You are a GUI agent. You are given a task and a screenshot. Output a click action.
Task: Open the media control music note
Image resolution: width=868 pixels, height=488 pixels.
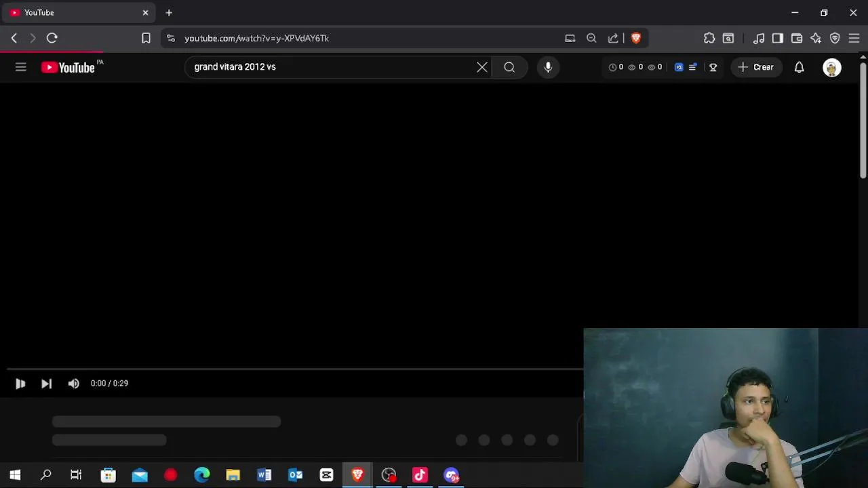pos(759,39)
